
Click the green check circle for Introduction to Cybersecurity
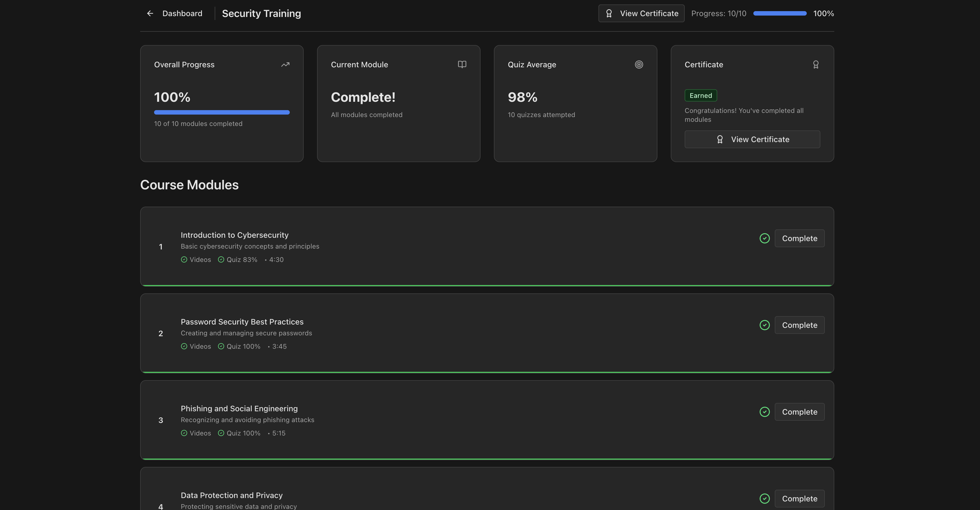tap(764, 239)
